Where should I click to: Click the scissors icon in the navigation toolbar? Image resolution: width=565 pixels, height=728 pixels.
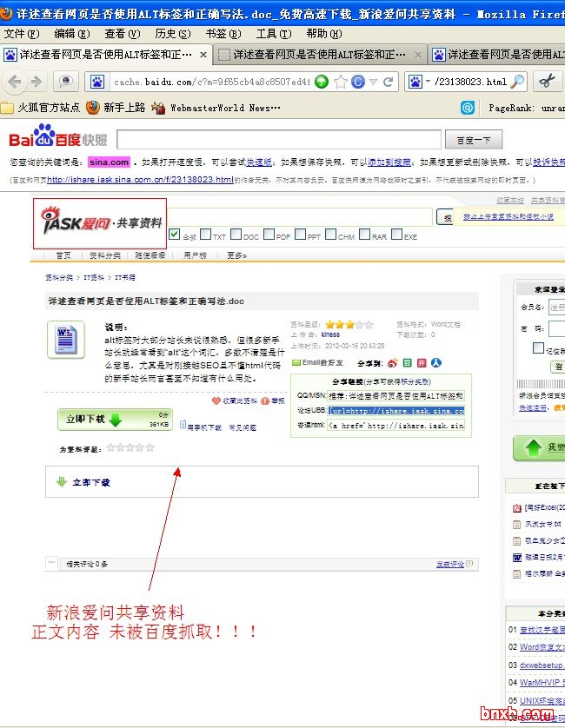coord(546,82)
